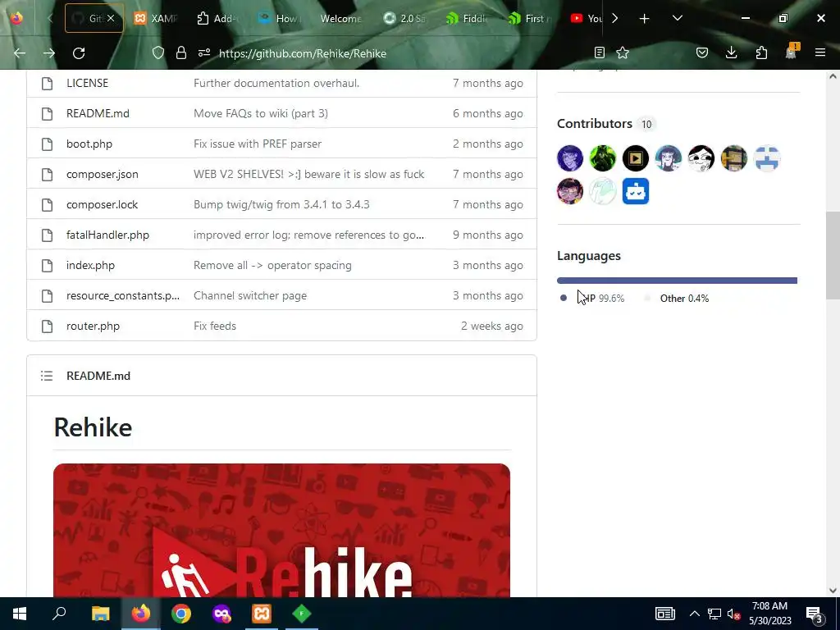Open the Firefox hamburger menu
This screenshot has width=840, height=630.
coord(820,52)
